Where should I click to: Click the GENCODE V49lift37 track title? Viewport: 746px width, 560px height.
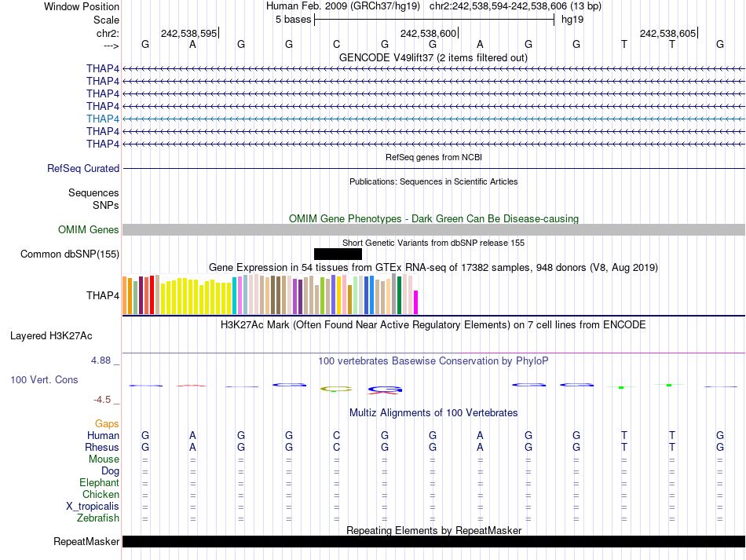pyautogui.click(x=433, y=57)
